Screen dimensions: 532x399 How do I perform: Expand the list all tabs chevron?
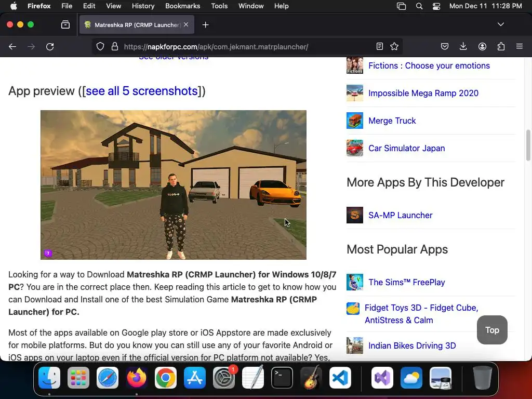pos(500,24)
